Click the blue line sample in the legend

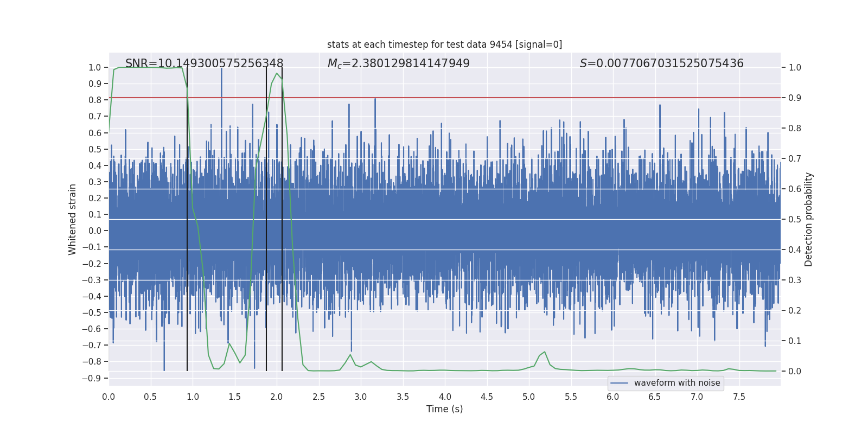(x=619, y=383)
